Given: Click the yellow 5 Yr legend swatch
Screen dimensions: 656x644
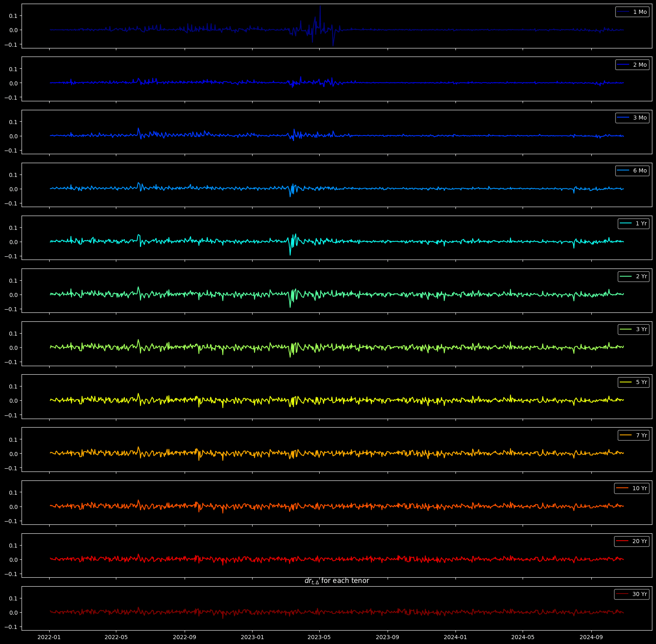Looking at the screenshot, I should click(x=625, y=382).
